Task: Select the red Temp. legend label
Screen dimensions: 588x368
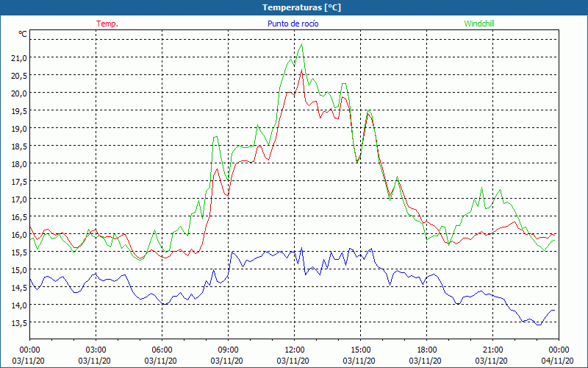Action: click(107, 24)
